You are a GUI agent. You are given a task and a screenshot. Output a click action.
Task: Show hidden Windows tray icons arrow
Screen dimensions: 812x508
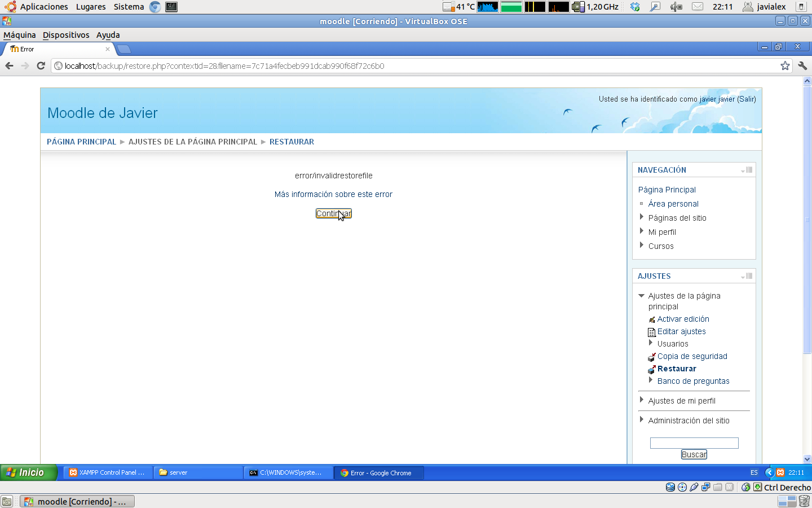coord(769,472)
